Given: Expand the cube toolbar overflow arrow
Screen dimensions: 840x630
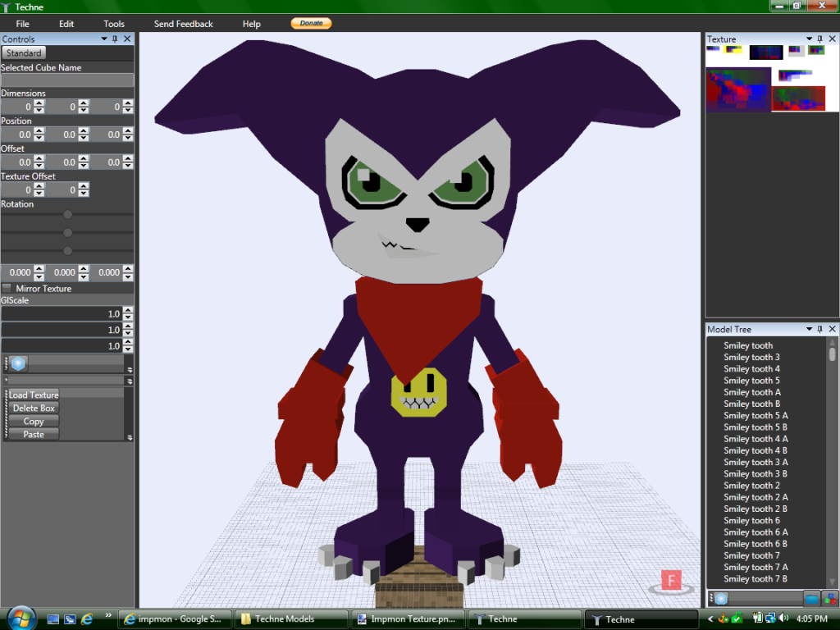Looking at the screenshot, I should pyautogui.click(x=130, y=370).
